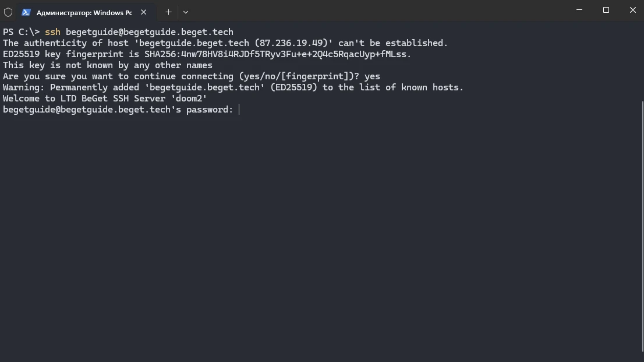This screenshot has height=362, width=644.
Task: Minimize the terminal window
Action: 579,10
